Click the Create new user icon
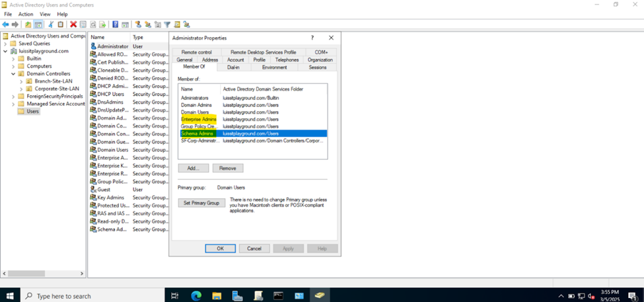The width and height of the screenshot is (644, 302). coord(138,24)
